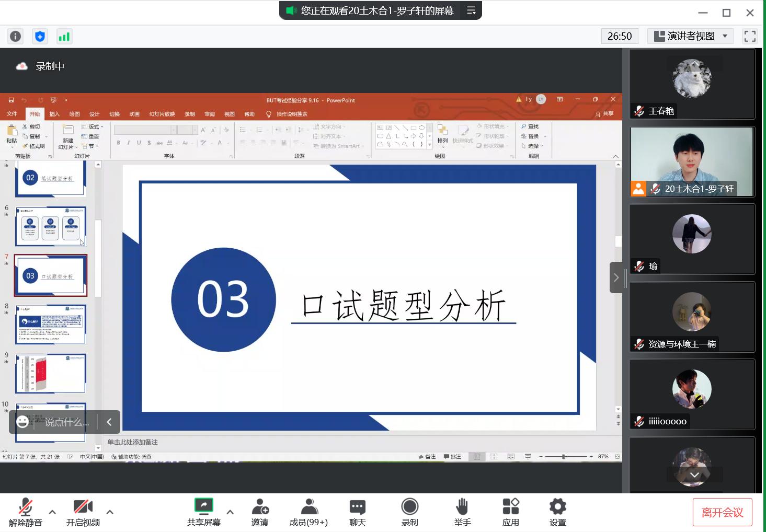Click the Raise Hand (举手) icon
This screenshot has height=532, width=766.
tap(462, 512)
